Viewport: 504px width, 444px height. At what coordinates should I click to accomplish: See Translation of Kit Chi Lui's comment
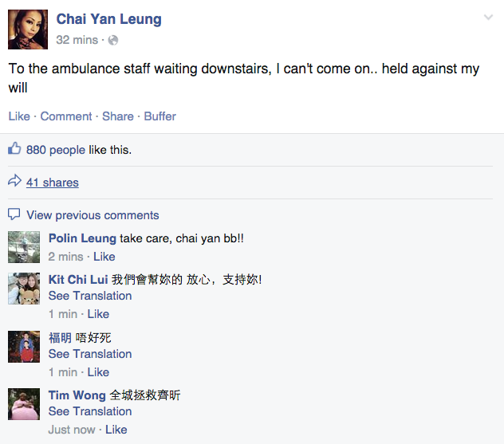[x=90, y=296]
